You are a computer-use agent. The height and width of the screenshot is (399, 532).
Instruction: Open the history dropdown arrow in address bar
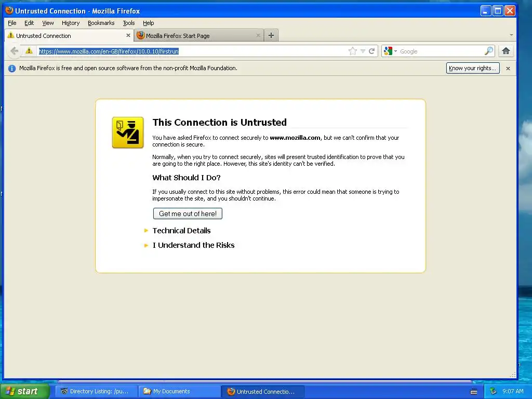pyautogui.click(x=363, y=51)
